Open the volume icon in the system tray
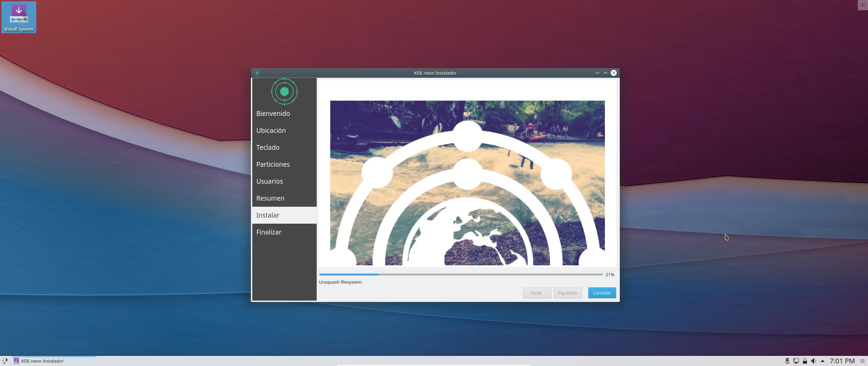Viewport: 868px width, 366px height. pos(813,361)
